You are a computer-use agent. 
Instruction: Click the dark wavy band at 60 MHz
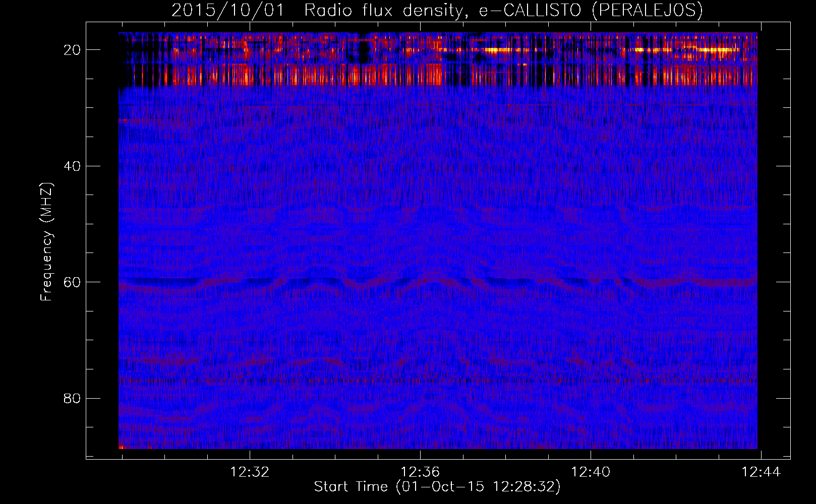click(438, 281)
